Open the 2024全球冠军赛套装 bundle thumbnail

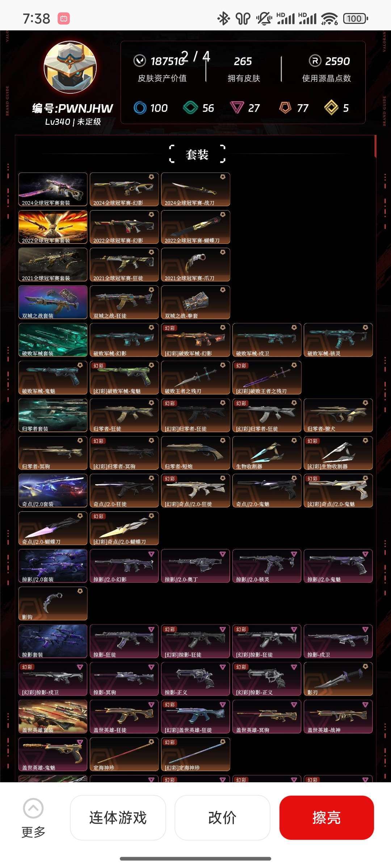pyautogui.click(x=53, y=190)
